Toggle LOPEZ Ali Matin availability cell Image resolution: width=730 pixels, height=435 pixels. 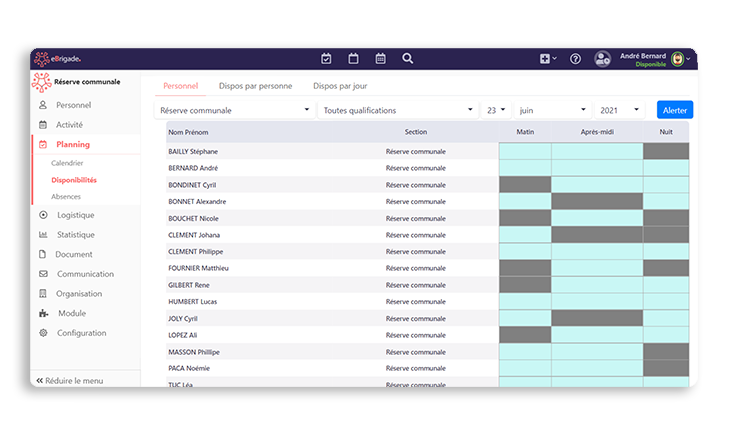coord(525,335)
